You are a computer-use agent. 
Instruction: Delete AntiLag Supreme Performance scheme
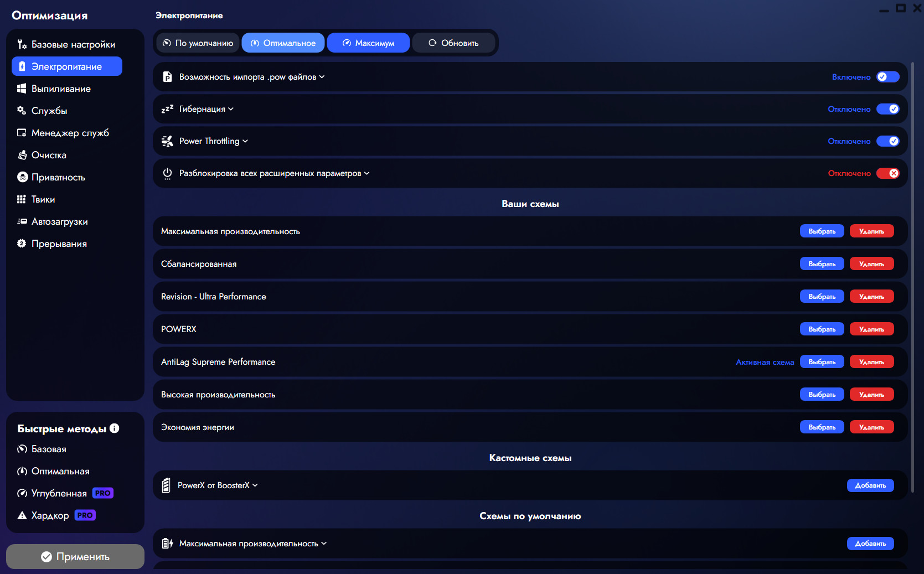coord(871,362)
